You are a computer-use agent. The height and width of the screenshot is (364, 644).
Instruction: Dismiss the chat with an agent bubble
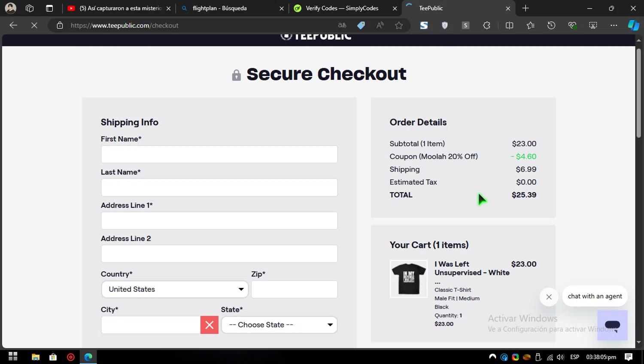click(x=549, y=297)
